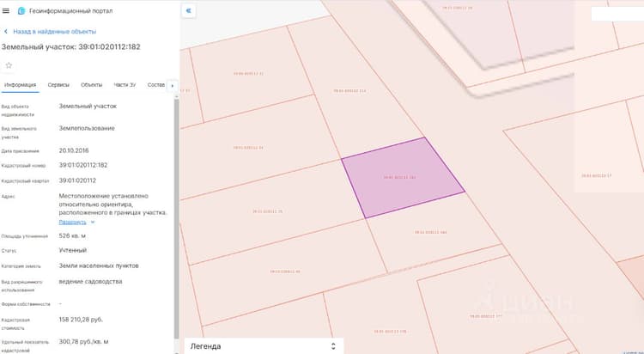Click the cadastral number value 39:01:020112:182
Screen dimensions: 644x354
83,165
